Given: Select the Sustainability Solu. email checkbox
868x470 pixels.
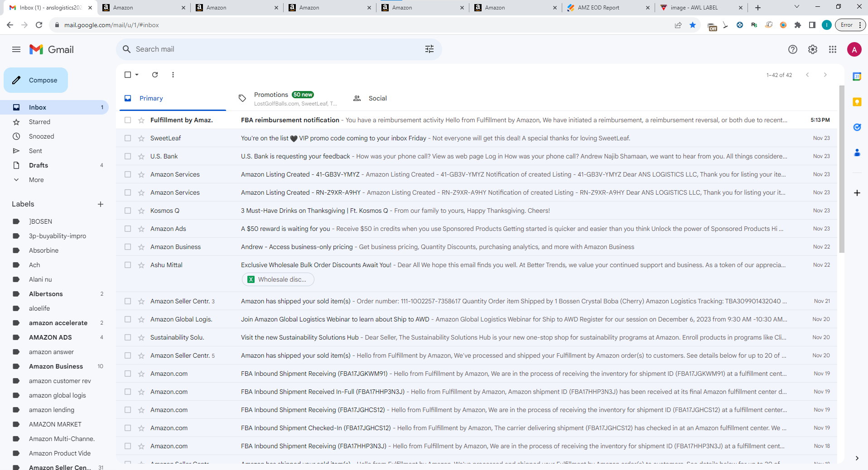Looking at the screenshot, I should point(128,337).
